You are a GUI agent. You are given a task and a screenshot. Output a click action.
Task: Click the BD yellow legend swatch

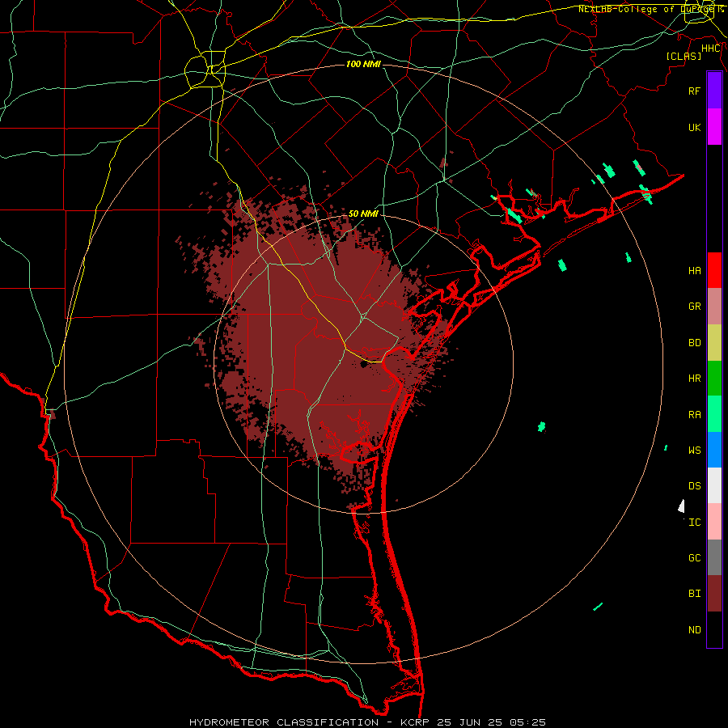point(714,343)
